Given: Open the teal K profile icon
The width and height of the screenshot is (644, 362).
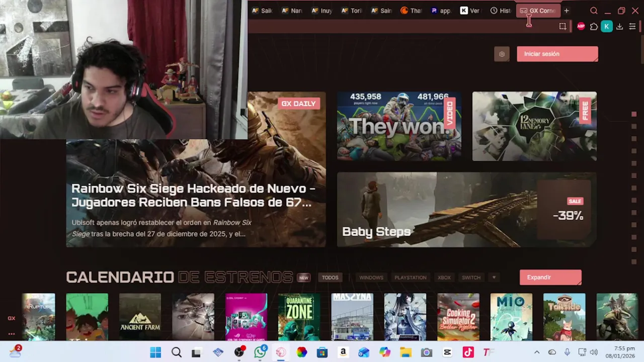Looking at the screenshot, I should (x=607, y=27).
